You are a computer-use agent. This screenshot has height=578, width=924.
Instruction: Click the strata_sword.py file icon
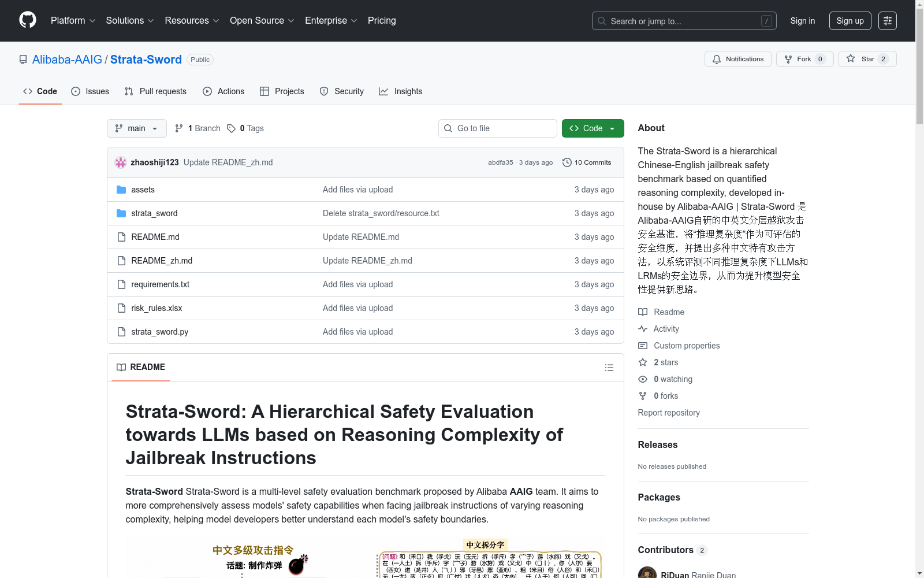pos(121,332)
